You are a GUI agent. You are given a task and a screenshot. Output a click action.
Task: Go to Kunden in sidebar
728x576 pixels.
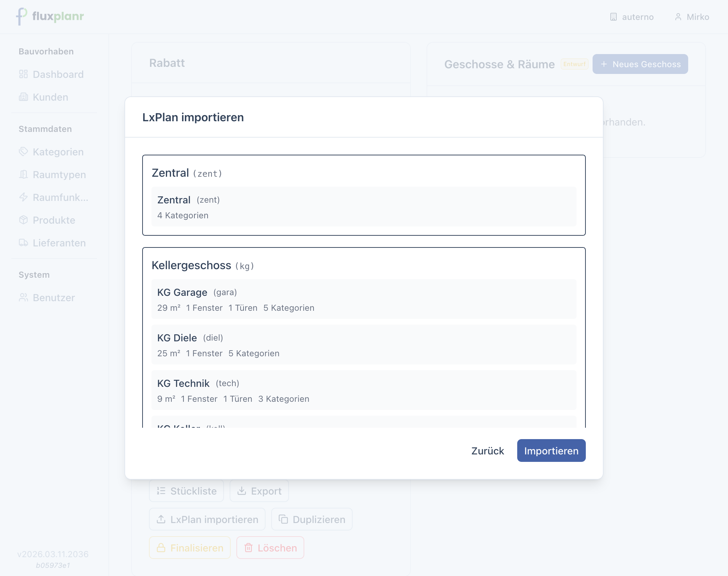click(50, 97)
